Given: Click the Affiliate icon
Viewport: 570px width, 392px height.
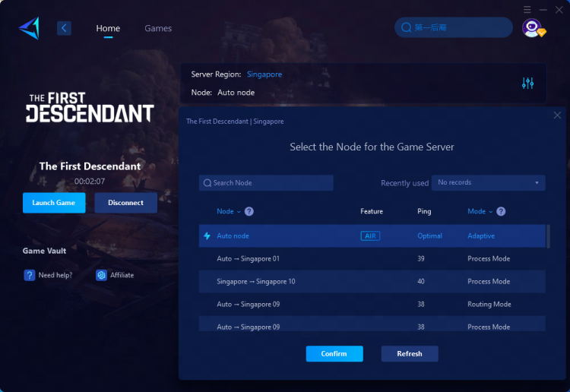Looking at the screenshot, I should tap(101, 275).
